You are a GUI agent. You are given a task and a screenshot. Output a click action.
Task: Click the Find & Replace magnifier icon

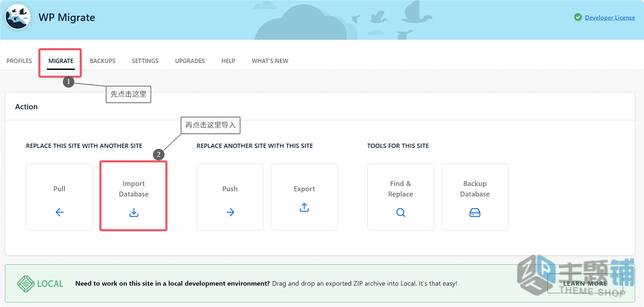[401, 213]
